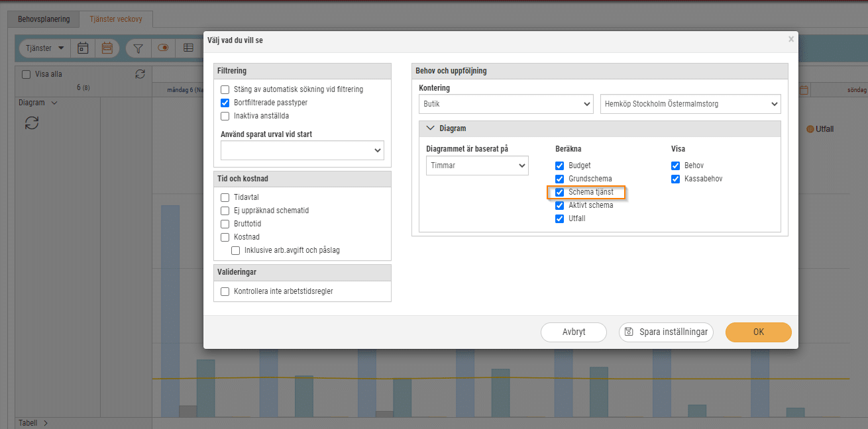Open the Tjänster dropdown in toolbar
This screenshot has height=429, width=868.
44,48
